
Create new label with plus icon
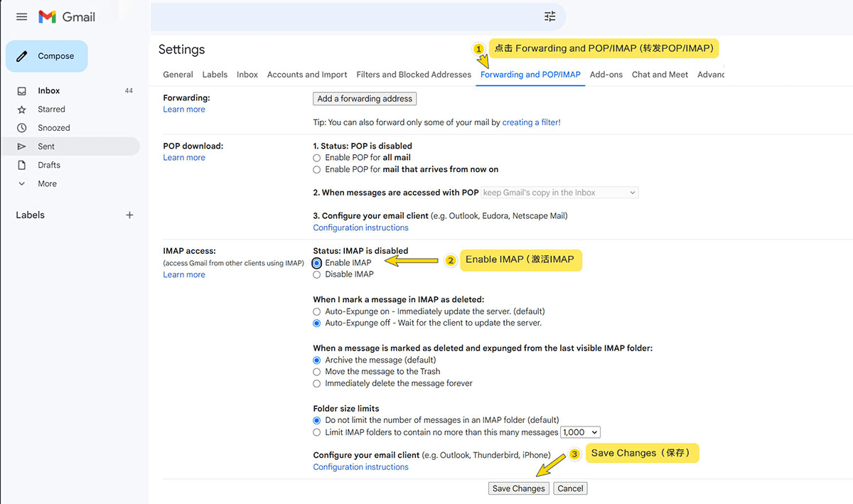coord(129,215)
